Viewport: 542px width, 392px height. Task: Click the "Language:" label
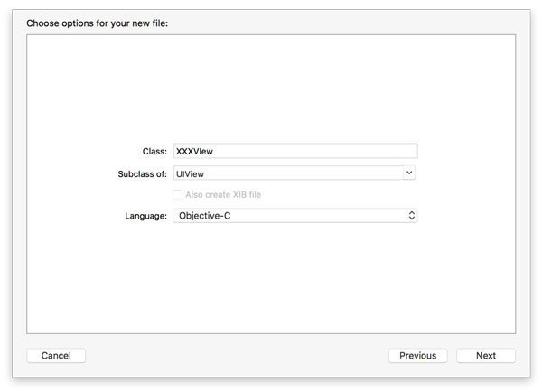pyautogui.click(x=145, y=216)
